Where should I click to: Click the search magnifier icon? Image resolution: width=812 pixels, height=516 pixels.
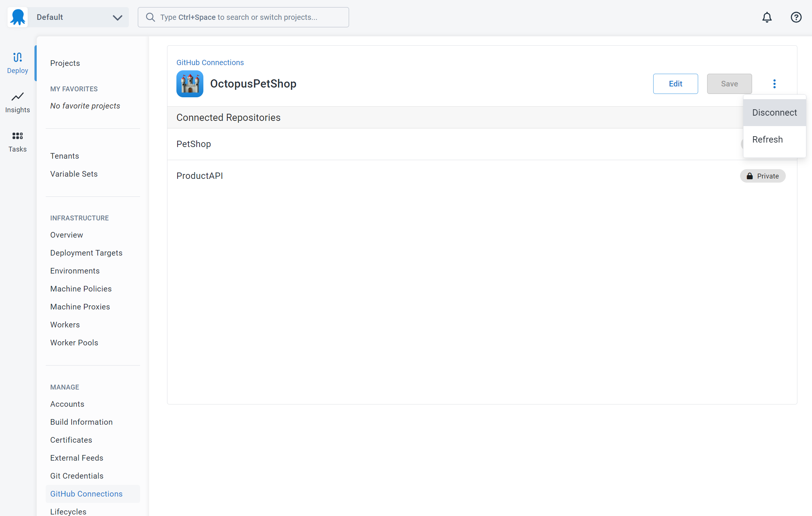(x=150, y=17)
